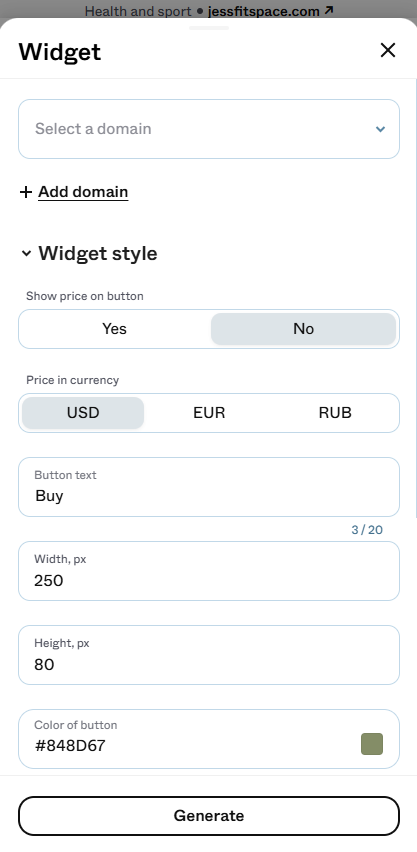Click the drag handle atop the sheet
Viewport: 417px width, 852px height.
(x=209, y=28)
